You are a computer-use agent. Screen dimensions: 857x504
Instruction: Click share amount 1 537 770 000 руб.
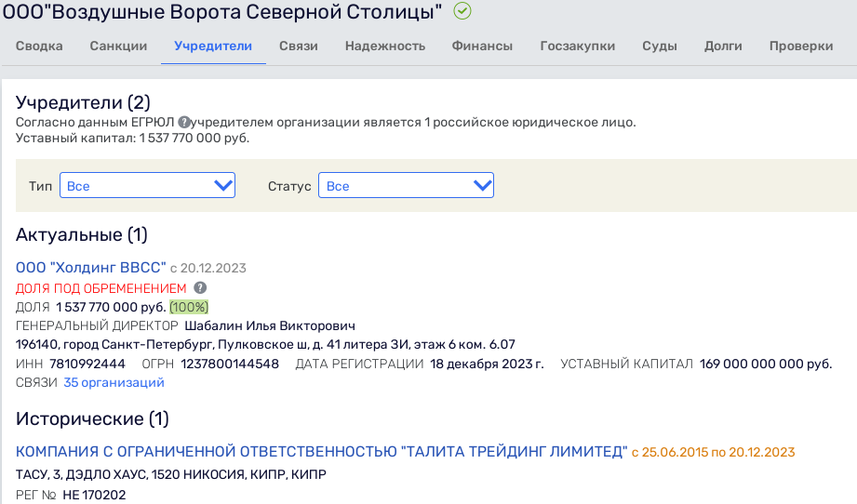(x=111, y=307)
